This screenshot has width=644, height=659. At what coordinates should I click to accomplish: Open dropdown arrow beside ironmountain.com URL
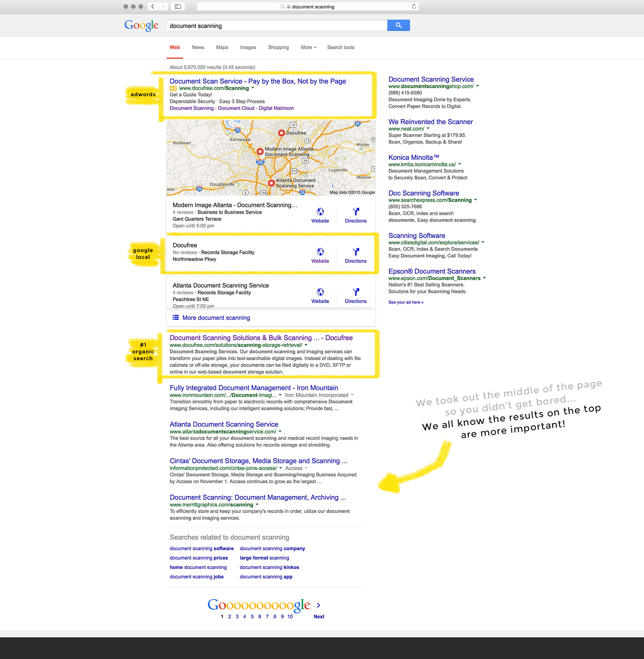280,395
